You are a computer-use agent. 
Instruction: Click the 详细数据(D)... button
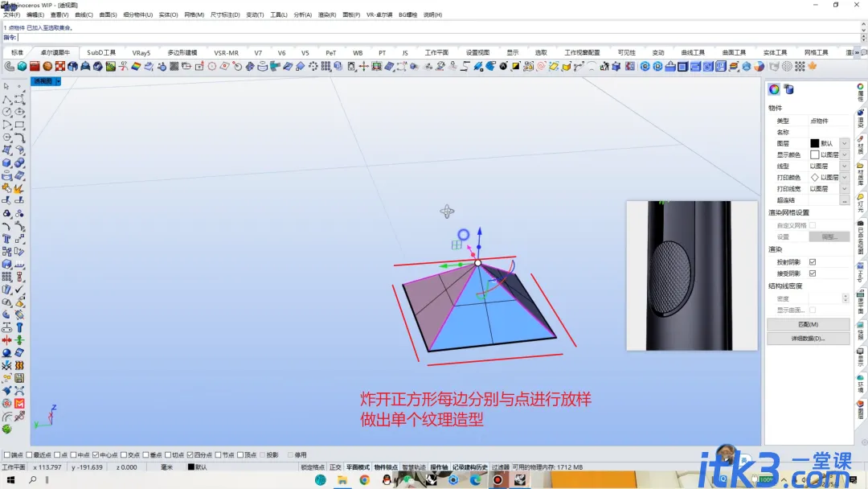click(x=809, y=339)
